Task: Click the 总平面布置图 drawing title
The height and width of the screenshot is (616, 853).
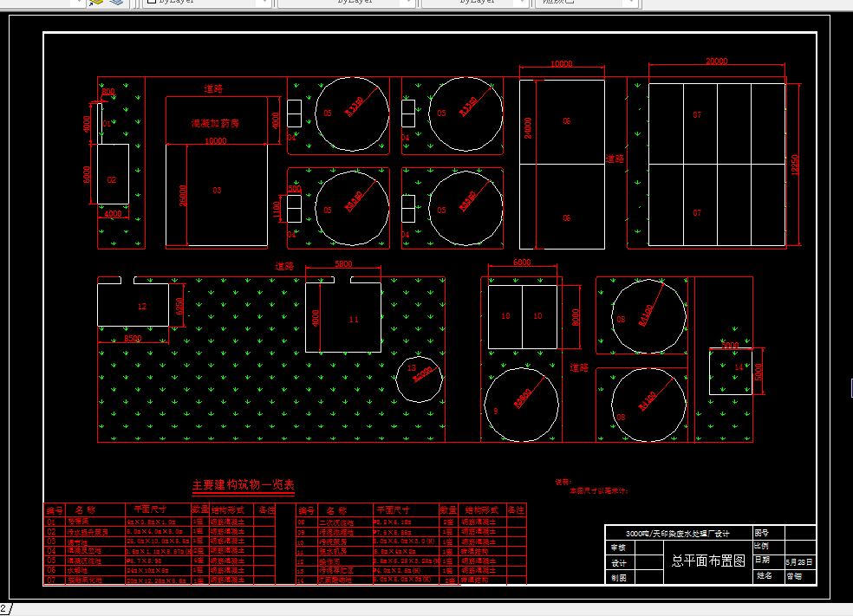Action: click(708, 561)
